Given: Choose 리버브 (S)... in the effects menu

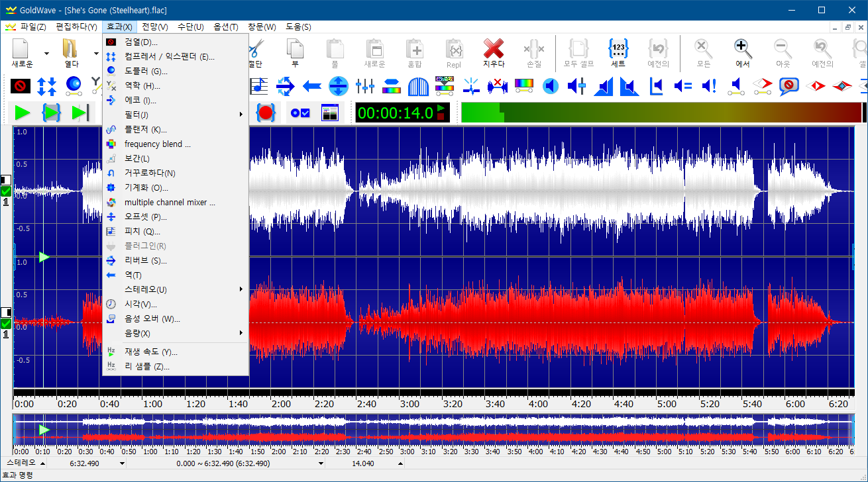Looking at the screenshot, I should click(176, 260).
